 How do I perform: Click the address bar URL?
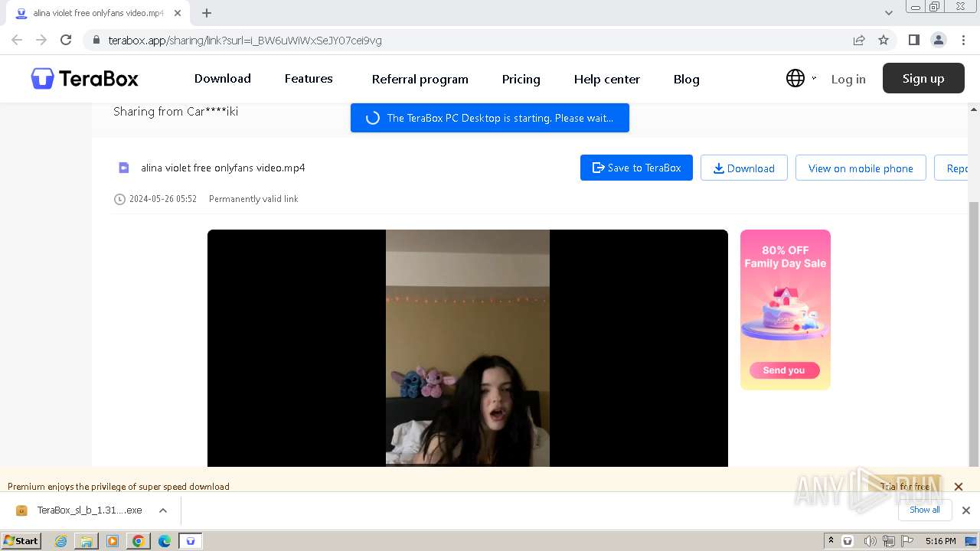pyautogui.click(x=245, y=41)
